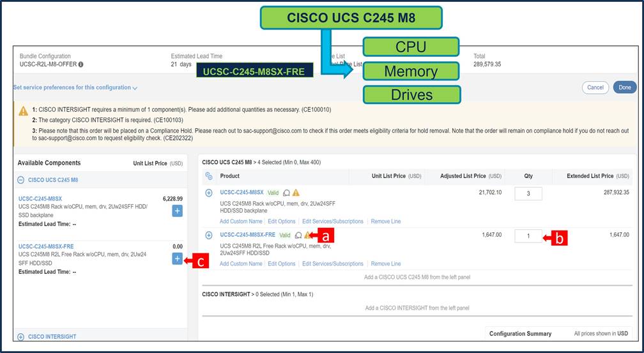Expand CISCO INTERSIGHT category
Screen dimensions: 644x353
click(21, 336)
